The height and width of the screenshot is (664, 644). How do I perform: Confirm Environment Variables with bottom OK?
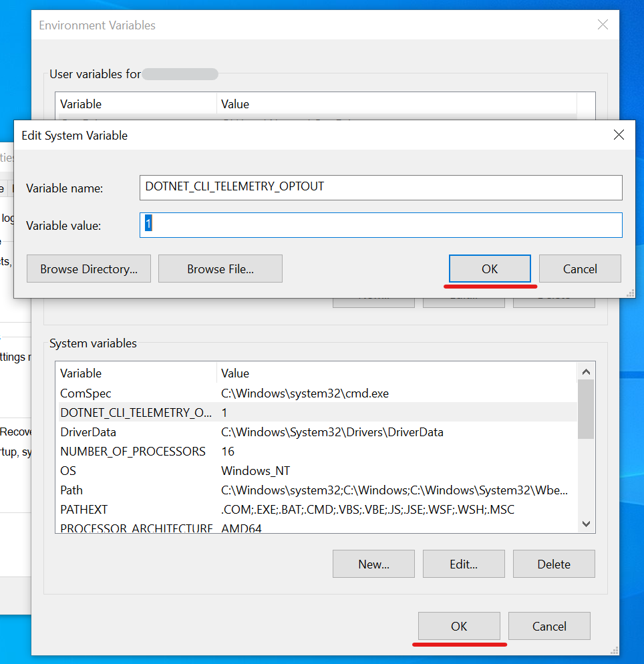coord(459,626)
